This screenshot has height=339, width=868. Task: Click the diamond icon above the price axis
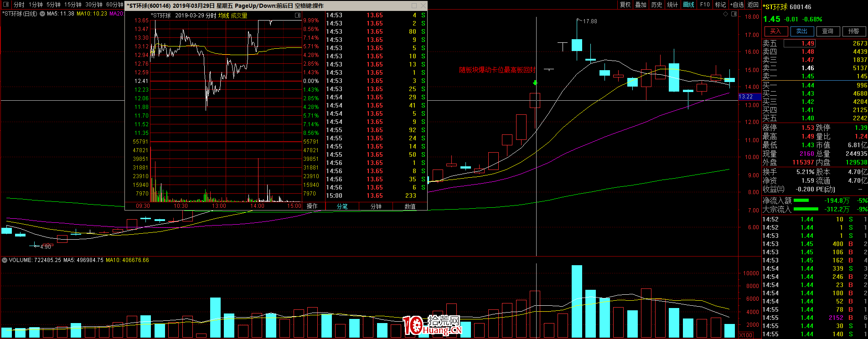point(726,14)
